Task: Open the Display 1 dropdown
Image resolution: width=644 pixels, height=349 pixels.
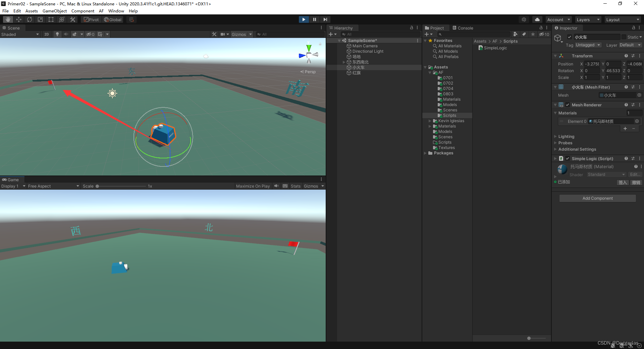Action: 13,186
